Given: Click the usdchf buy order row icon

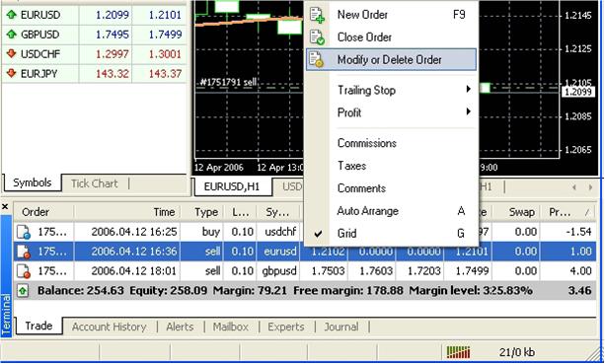Looking at the screenshot, I should tap(24, 232).
